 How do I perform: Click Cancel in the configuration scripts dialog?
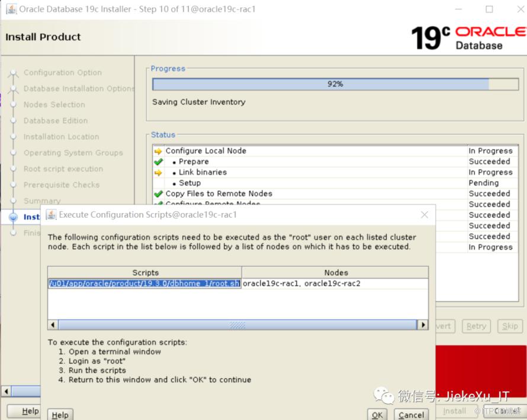[411, 415]
